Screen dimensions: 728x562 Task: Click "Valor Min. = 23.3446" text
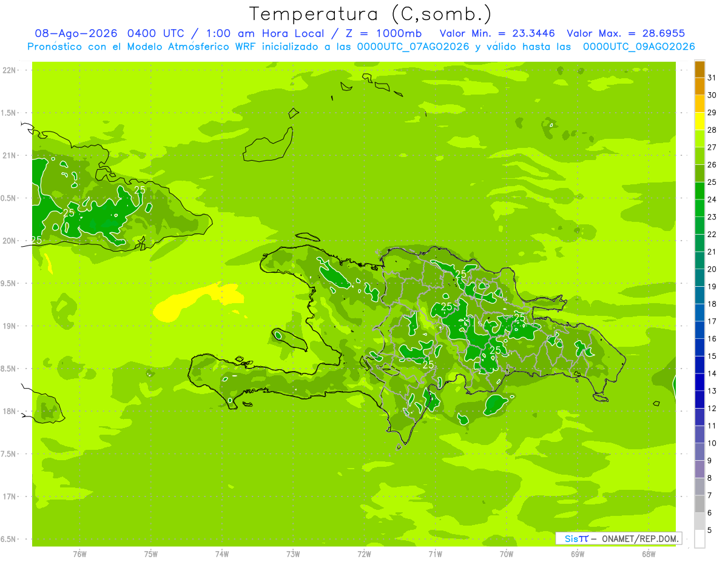click(499, 33)
